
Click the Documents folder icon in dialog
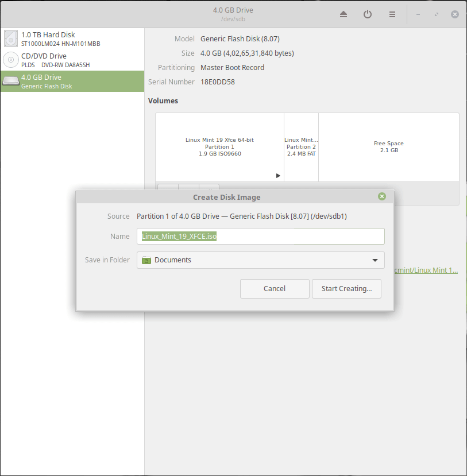(x=146, y=260)
